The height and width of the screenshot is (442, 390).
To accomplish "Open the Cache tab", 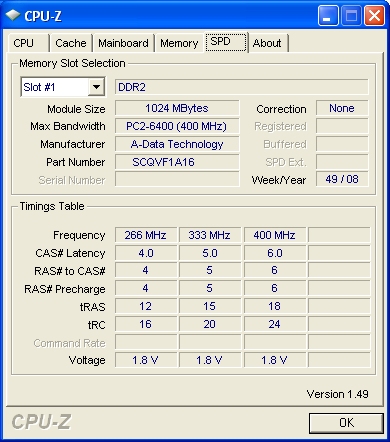I will coord(71,43).
